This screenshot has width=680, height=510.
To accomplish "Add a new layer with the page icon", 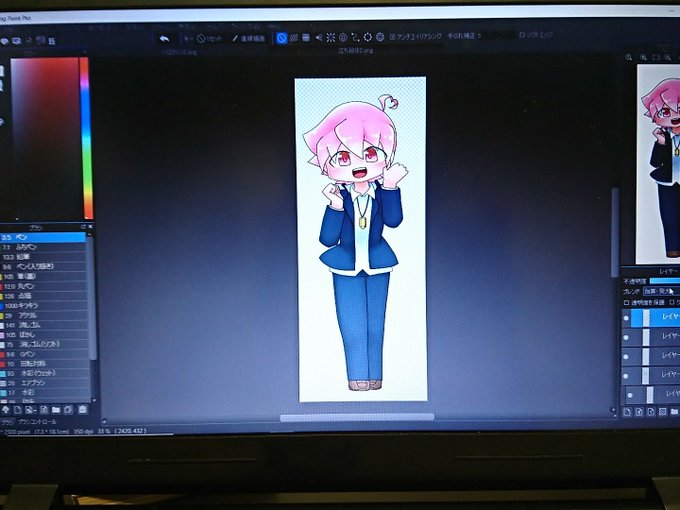I will point(627,412).
